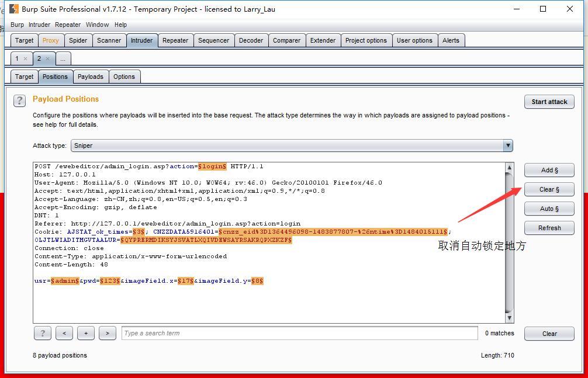This screenshot has height=378, width=588.
Task: Switch to the Sequencer tab
Action: point(213,40)
